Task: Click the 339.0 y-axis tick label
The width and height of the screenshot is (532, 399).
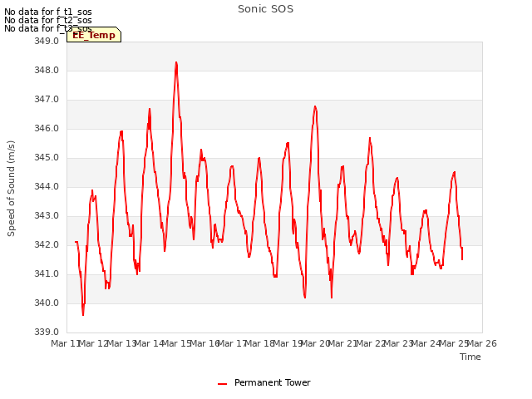Action: [47, 332]
